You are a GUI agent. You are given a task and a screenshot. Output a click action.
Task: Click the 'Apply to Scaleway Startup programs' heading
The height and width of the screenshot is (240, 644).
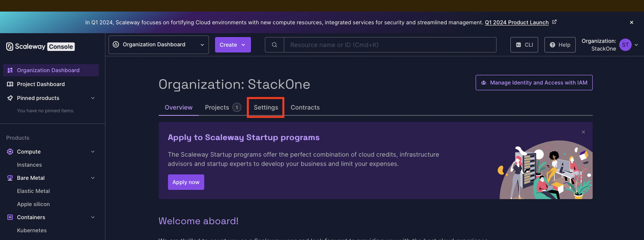pyautogui.click(x=244, y=137)
